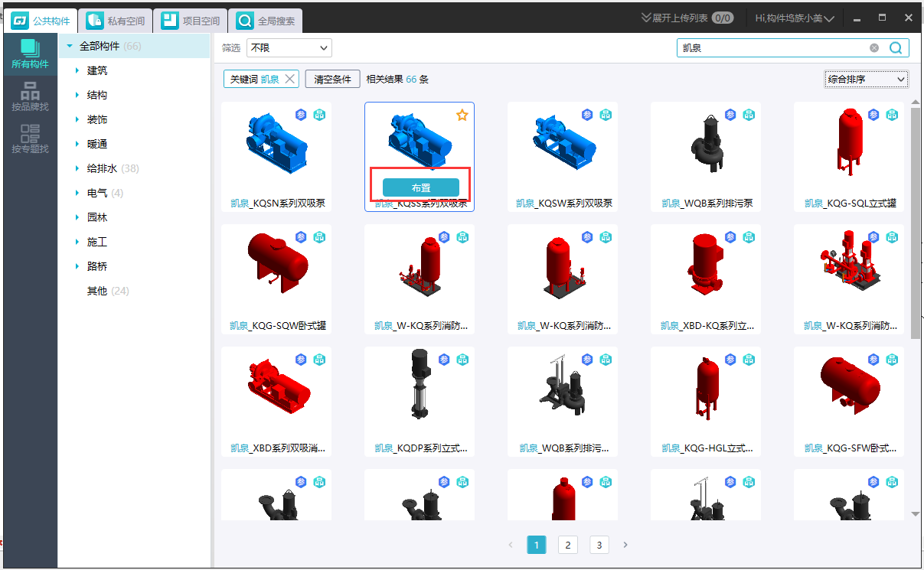Switch to the 私有空间 tab

pos(115,21)
